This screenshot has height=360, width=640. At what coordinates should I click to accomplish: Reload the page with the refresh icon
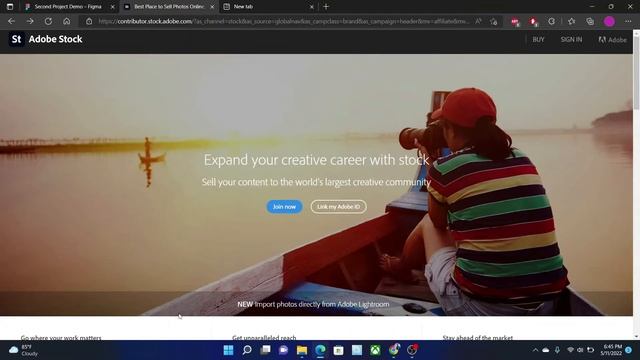48,21
